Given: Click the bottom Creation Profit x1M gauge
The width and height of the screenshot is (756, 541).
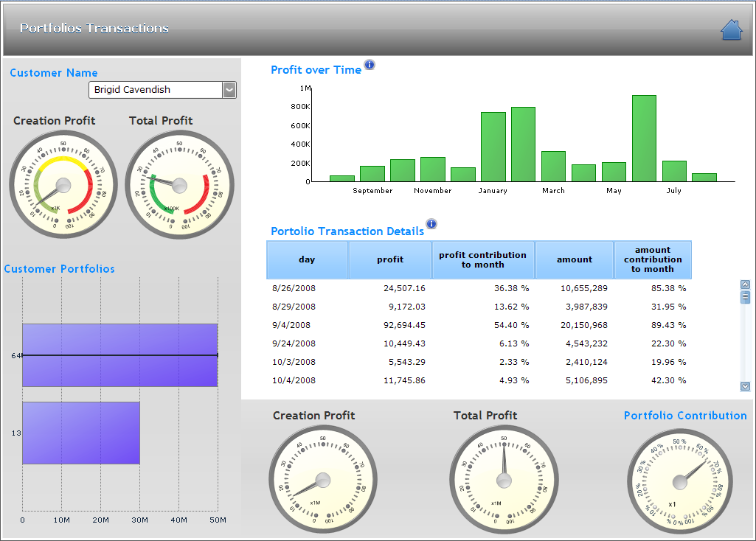Looking at the screenshot, I should 322,480.
